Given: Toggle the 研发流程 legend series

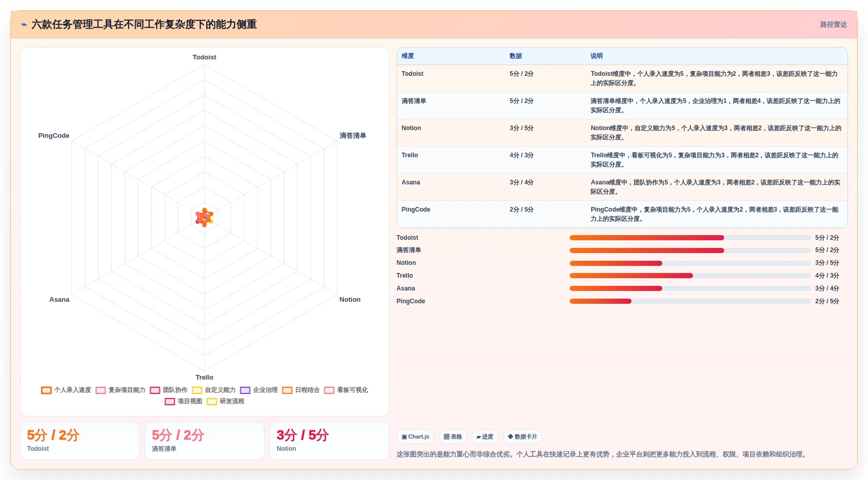Looking at the screenshot, I should tap(226, 401).
